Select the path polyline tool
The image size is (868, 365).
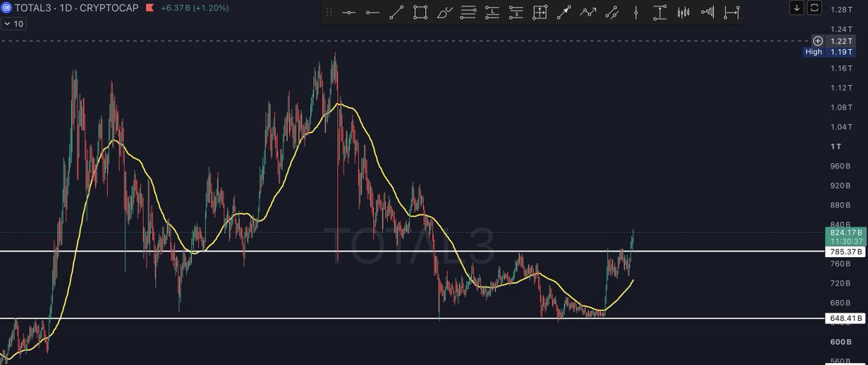587,12
